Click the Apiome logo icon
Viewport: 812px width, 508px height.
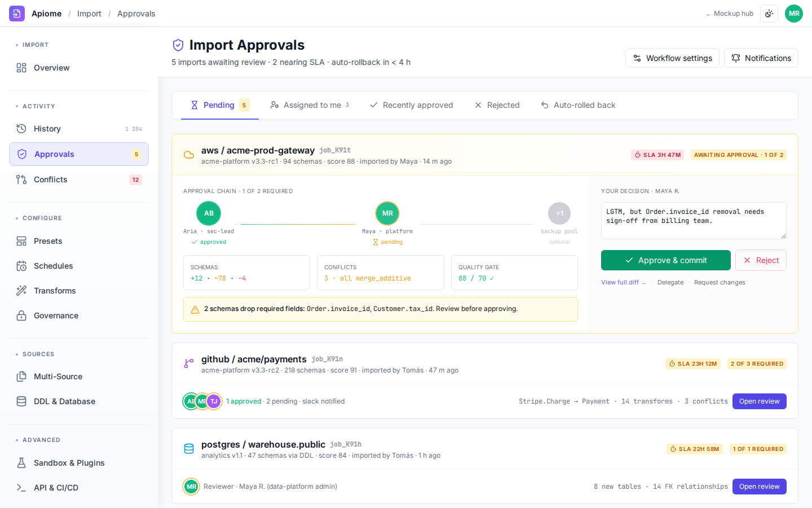tap(17, 14)
